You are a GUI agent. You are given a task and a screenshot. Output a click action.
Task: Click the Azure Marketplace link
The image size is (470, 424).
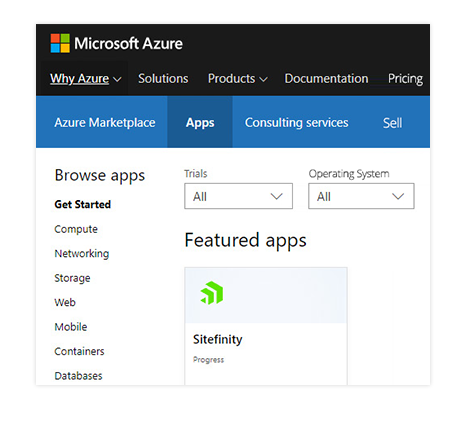click(105, 122)
